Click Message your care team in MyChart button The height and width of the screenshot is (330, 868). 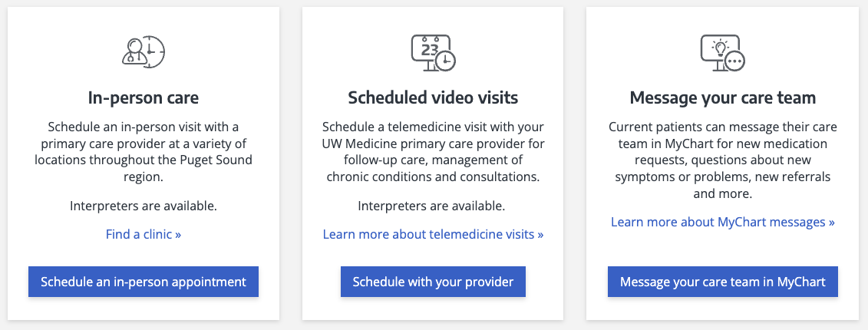click(722, 282)
